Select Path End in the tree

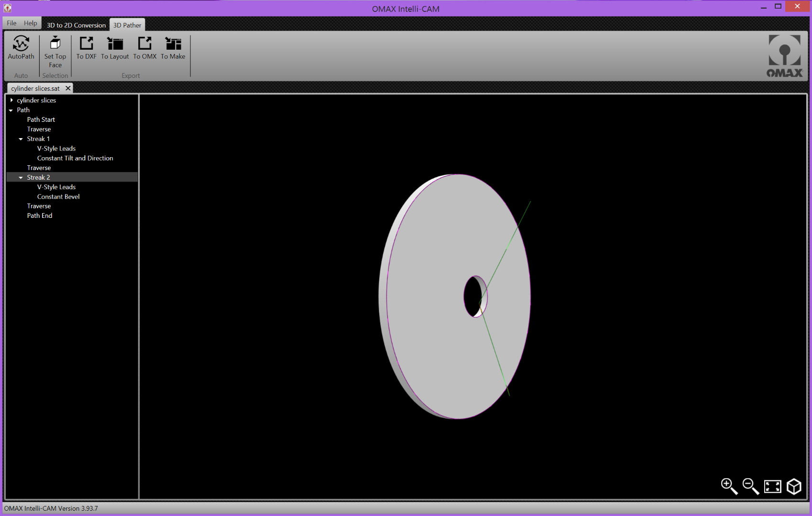(x=40, y=215)
